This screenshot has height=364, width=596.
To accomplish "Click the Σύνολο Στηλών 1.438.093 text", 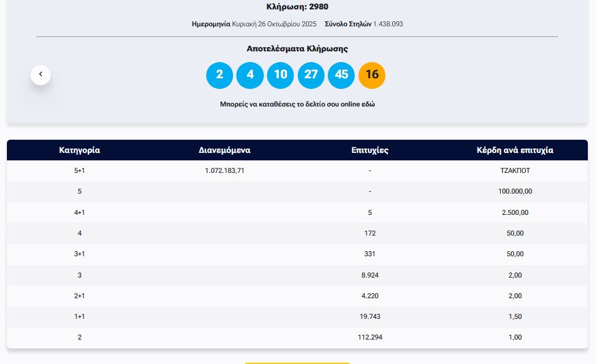I will pos(363,24).
